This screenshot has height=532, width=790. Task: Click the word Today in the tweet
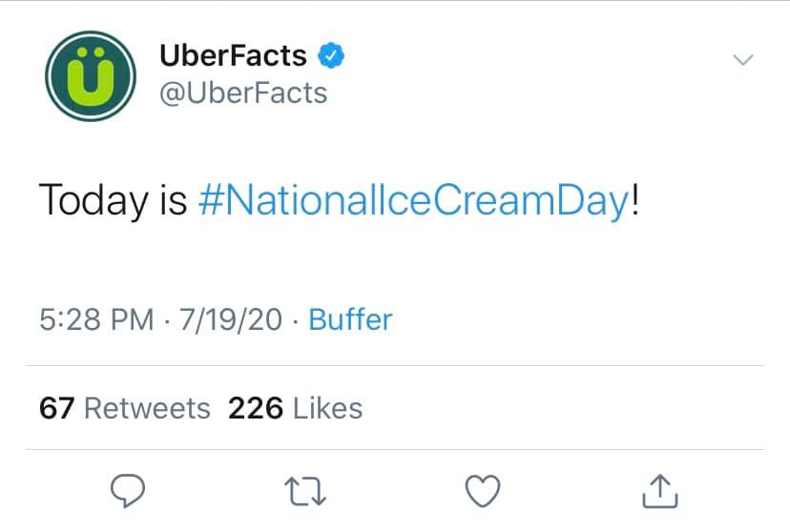coord(91,202)
